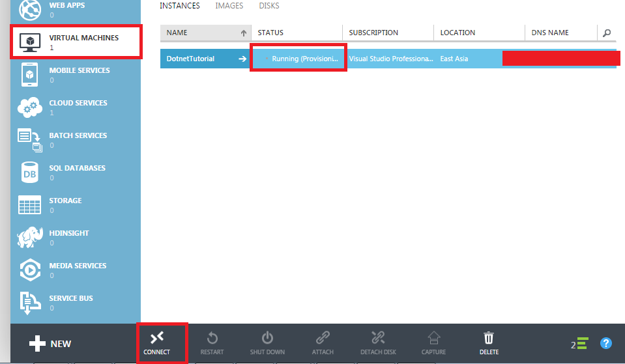Select the Batch Services sidebar label
Screen dimensions: 625x364
click(78, 135)
